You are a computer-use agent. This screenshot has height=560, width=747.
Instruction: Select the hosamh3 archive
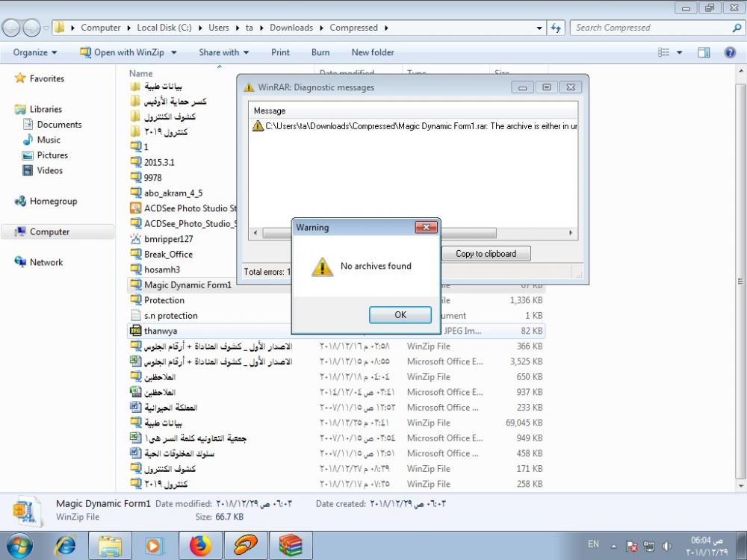[x=162, y=270]
